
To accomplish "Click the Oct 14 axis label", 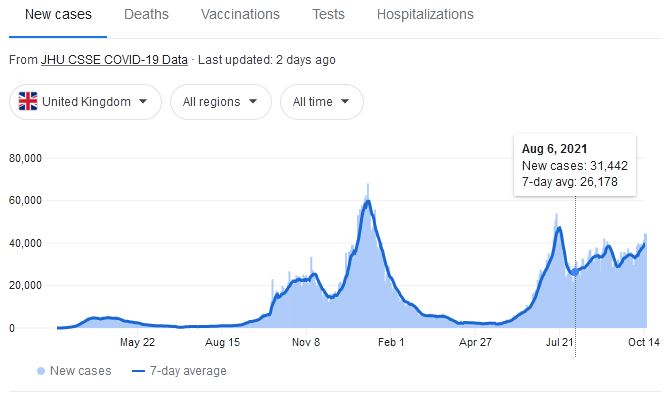I will coord(644,342).
